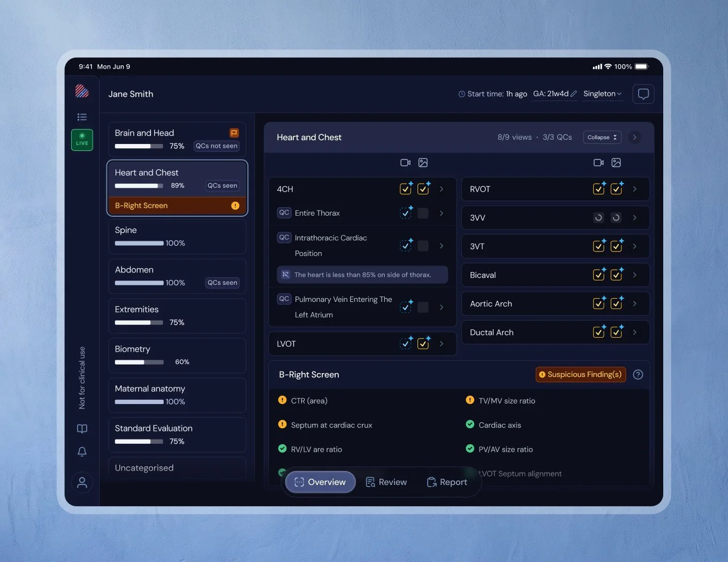Open the book guide icon in sidebar
This screenshot has height=562, width=728.
(x=82, y=429)
